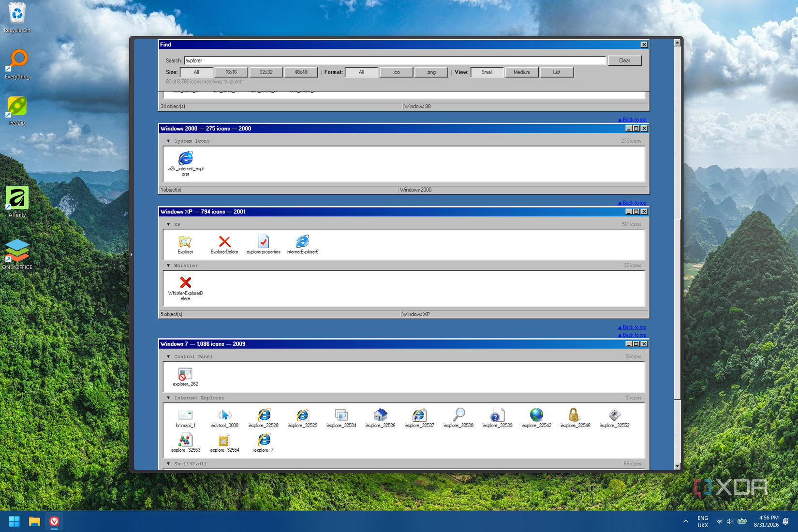Screen dimensions: 798x532
Task: Filter format to .png
Action: pos(431,72)
